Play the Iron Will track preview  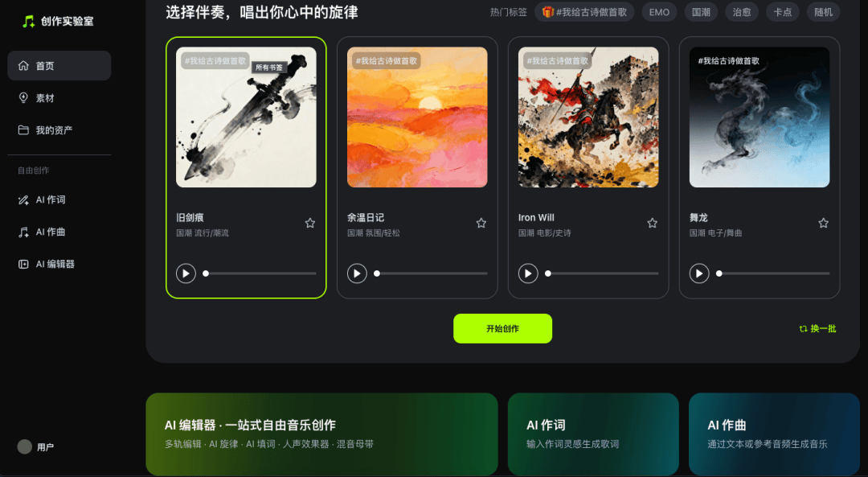pos(528,273)
